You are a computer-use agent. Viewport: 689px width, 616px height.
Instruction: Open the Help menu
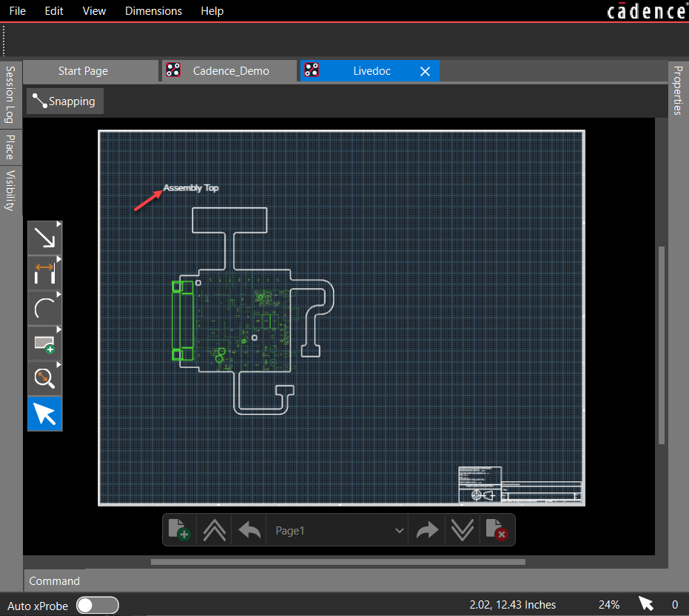(x=212, y=11)
